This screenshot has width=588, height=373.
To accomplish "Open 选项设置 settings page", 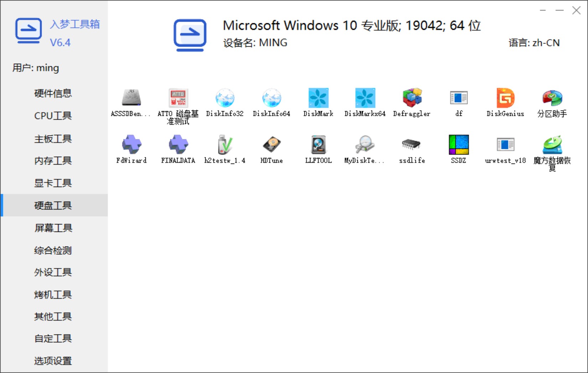I will [x=54, y=361].
